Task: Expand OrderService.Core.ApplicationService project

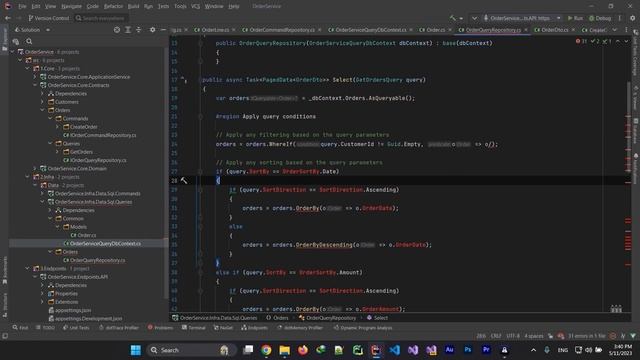Action: click(x=35, y=77)
